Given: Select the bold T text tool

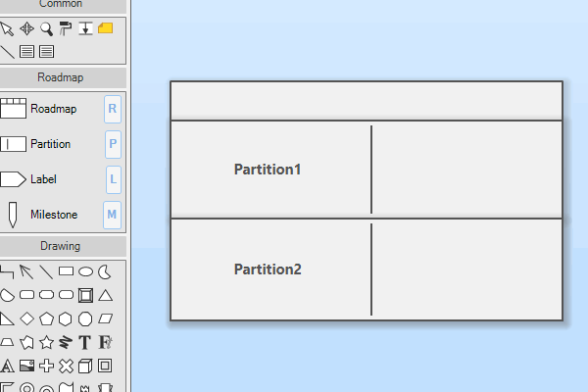Looking at the screenshot, I should coord(85,342).
